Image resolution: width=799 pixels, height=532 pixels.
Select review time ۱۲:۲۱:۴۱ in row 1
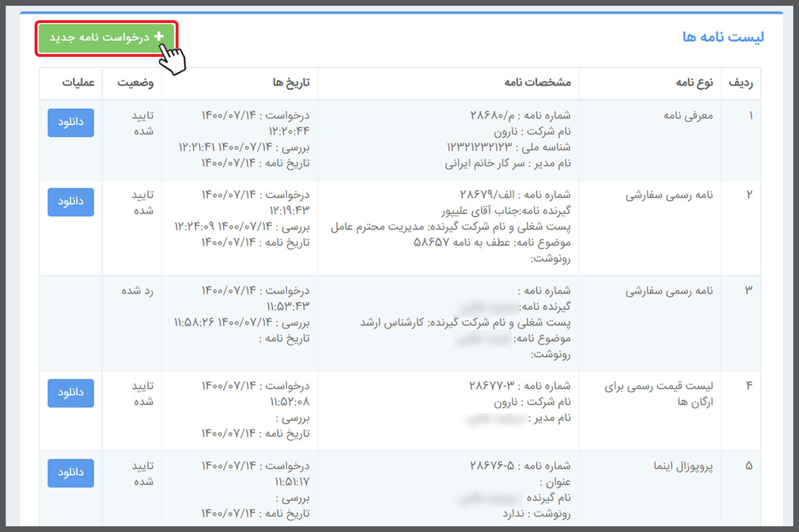click(197, 148)
